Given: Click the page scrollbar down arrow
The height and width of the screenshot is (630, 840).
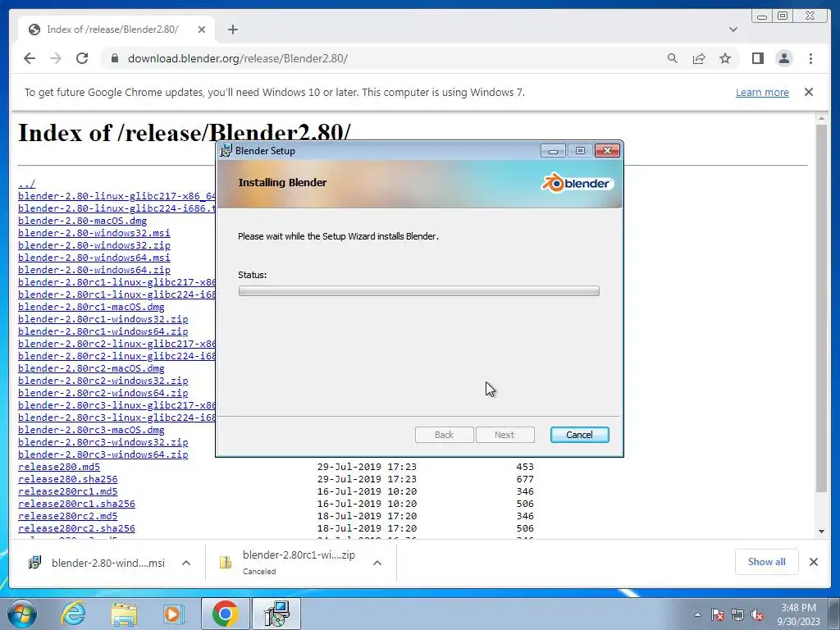Looking at the screenshot, I should [x=821, y=532].
